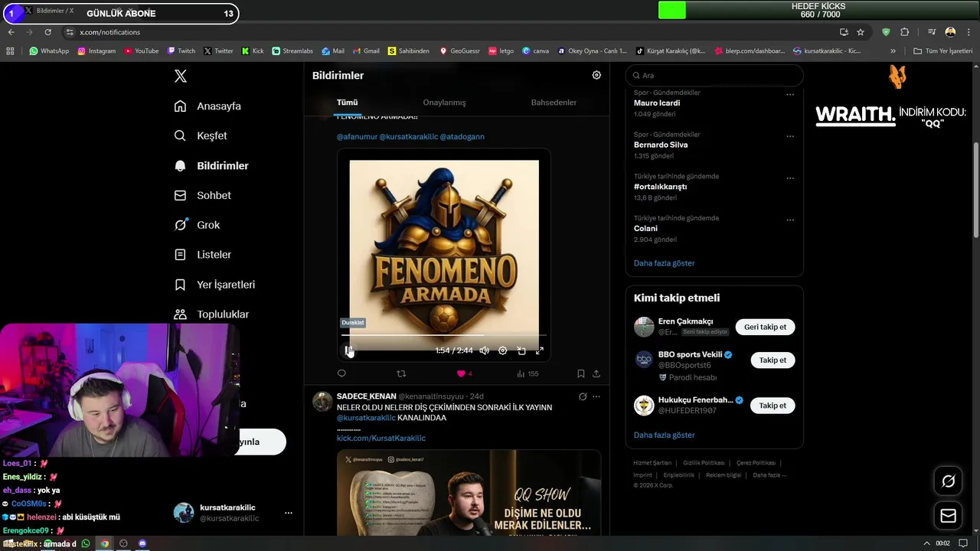Viewport: 980px width, 551px height.
Task: Open notification settings gear icon
Action: click(x=596, y=75)
